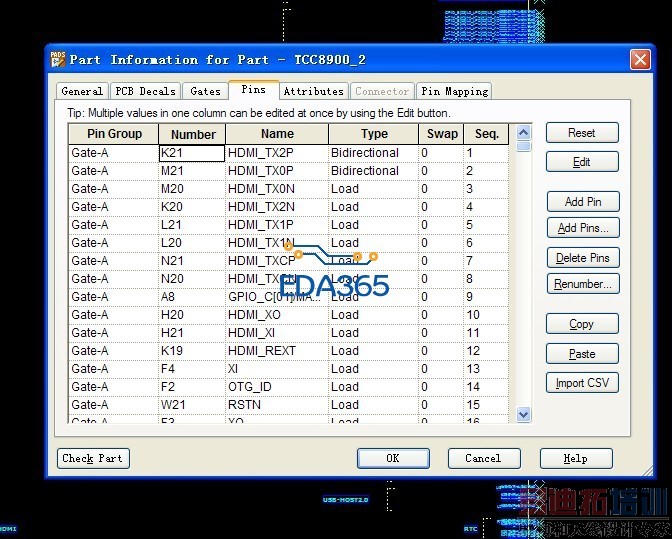Click the Edit button
672x539 pixels.
tap(582, 162)
